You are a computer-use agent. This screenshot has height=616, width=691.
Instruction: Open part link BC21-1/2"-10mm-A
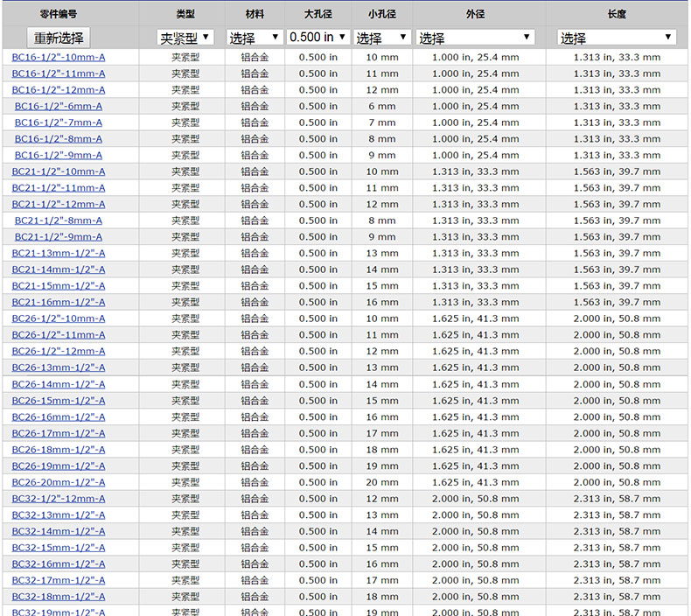(59, 171)
